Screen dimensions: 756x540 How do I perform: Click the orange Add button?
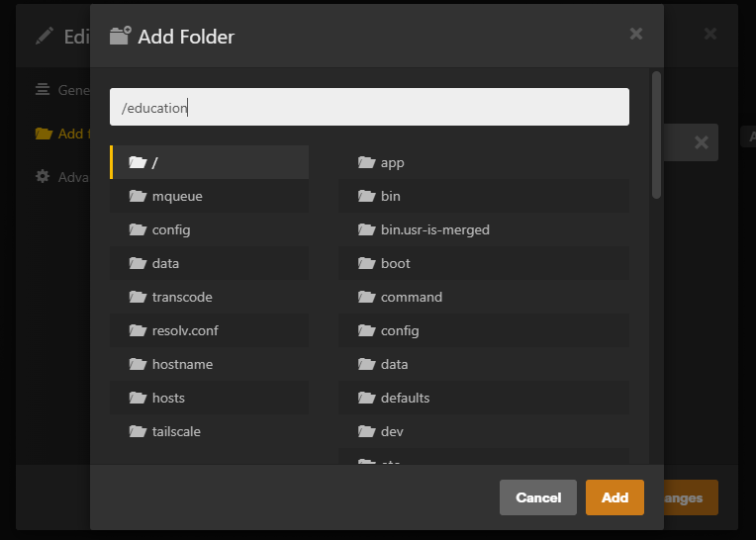click(614, 497)
